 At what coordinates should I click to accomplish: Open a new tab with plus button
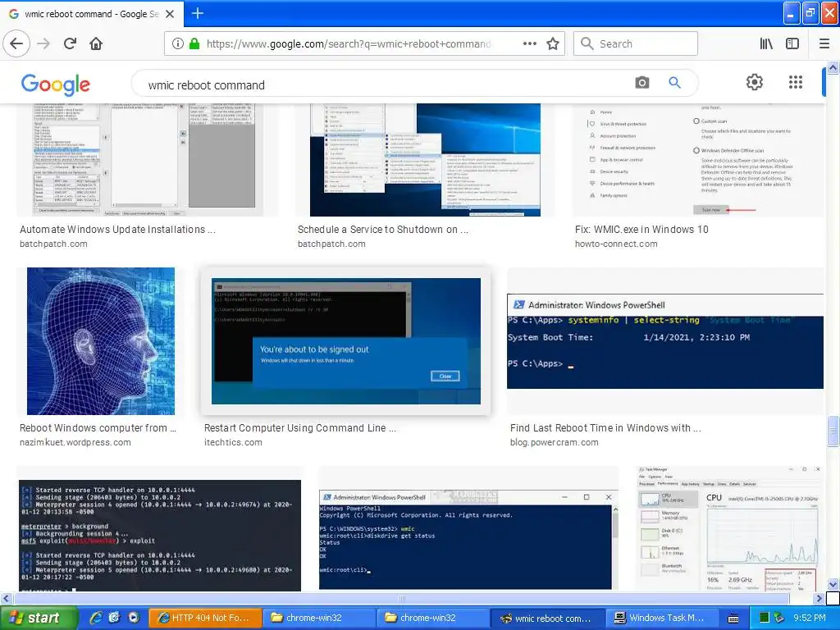pos(197,13)
